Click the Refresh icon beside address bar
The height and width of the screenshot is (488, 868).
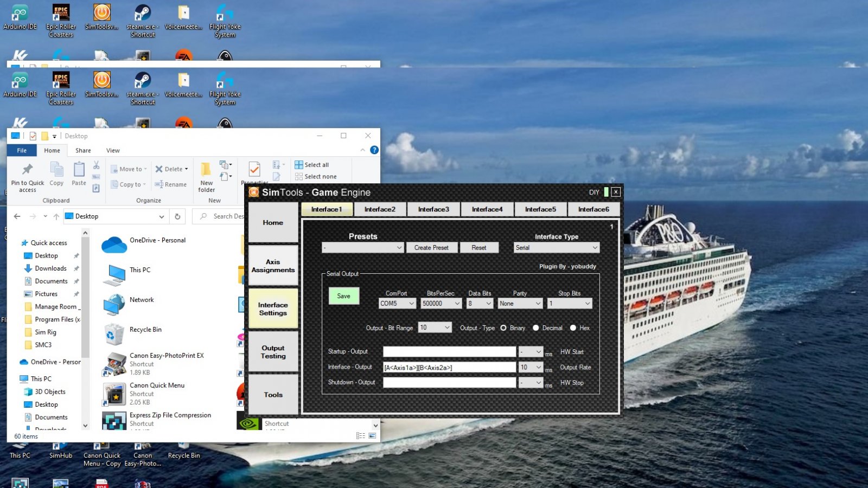coord(177,216)
